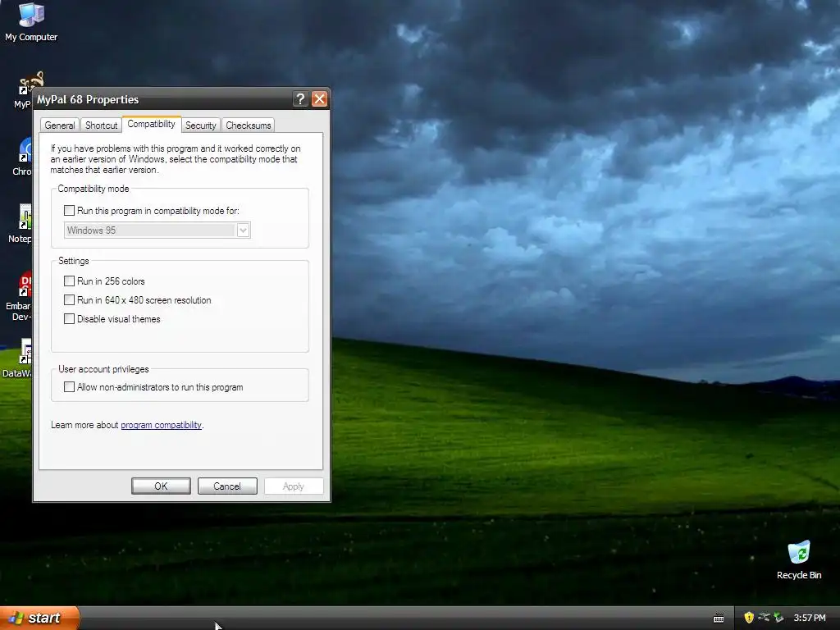Enable Run this program in compatibility mode
Viewport: 840px width, 630px height.
click(x=69, y=211)
